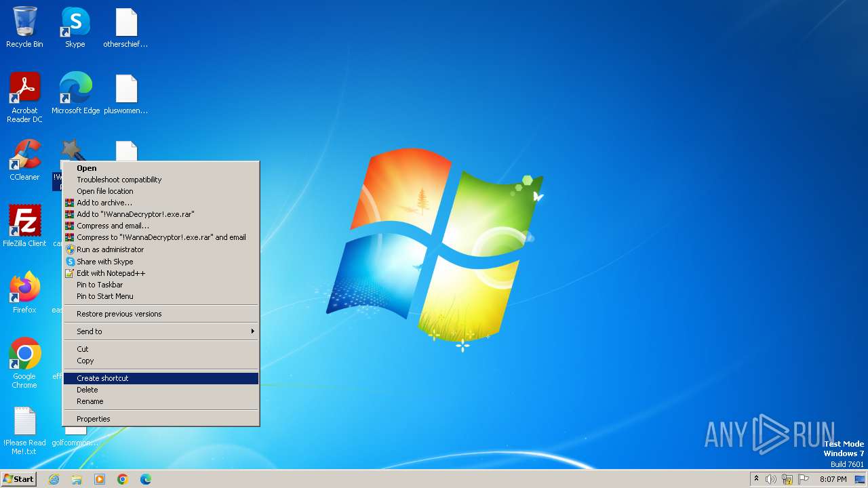Select the otherschief file on the desktop

[x=126, y=28]
